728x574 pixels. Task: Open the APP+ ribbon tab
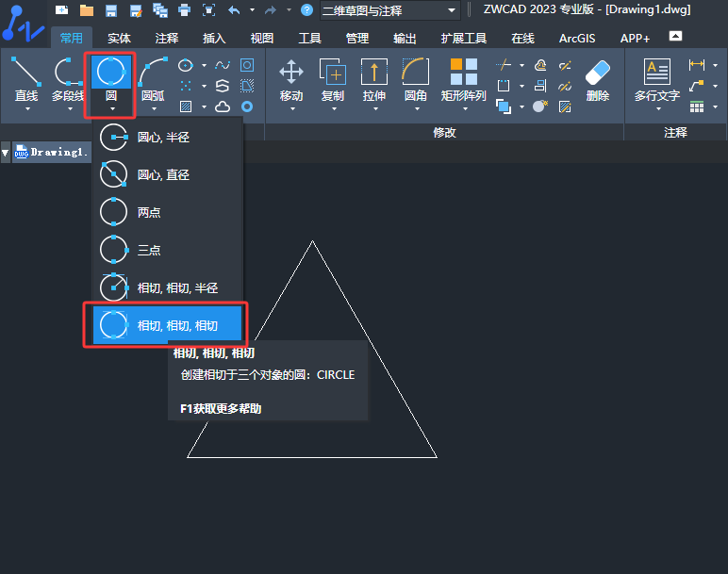point(636,38)
